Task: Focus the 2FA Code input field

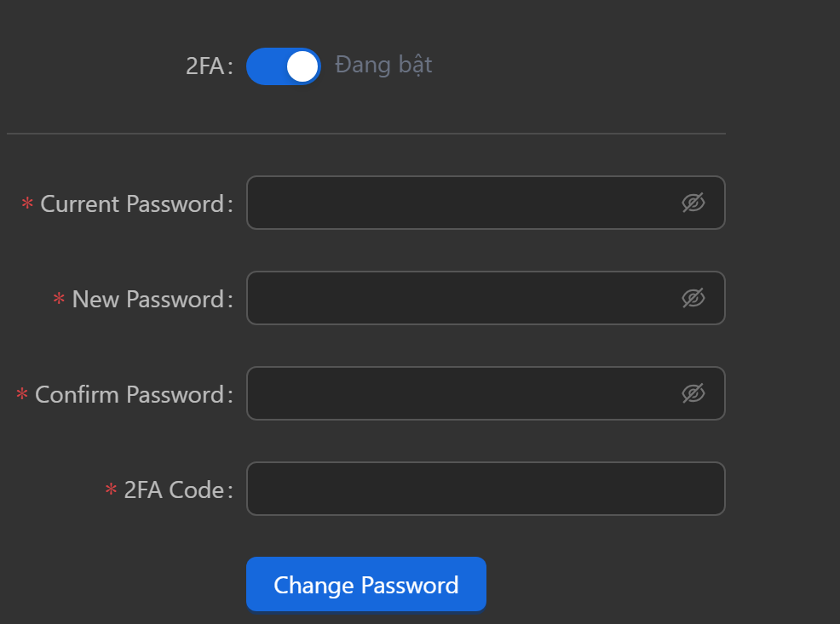Action: point(485,489)
